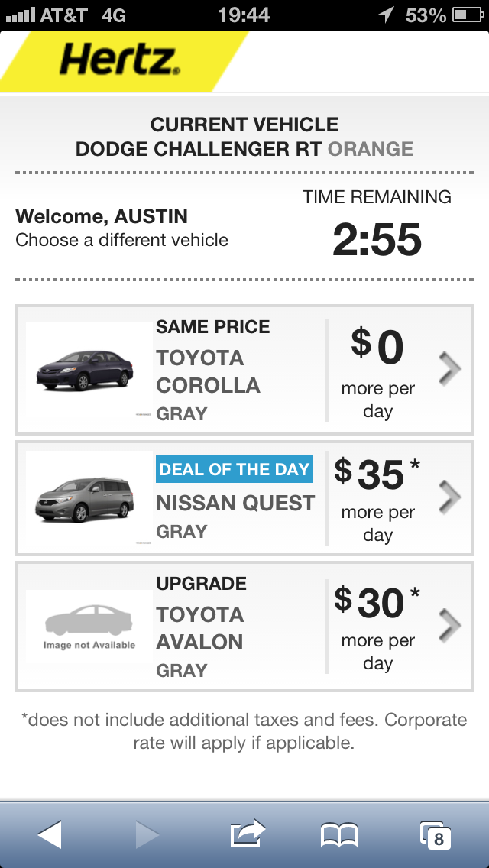Select the Deal of the Day badge
Viewport: 489px width, 868px height.
click(235, 469)
